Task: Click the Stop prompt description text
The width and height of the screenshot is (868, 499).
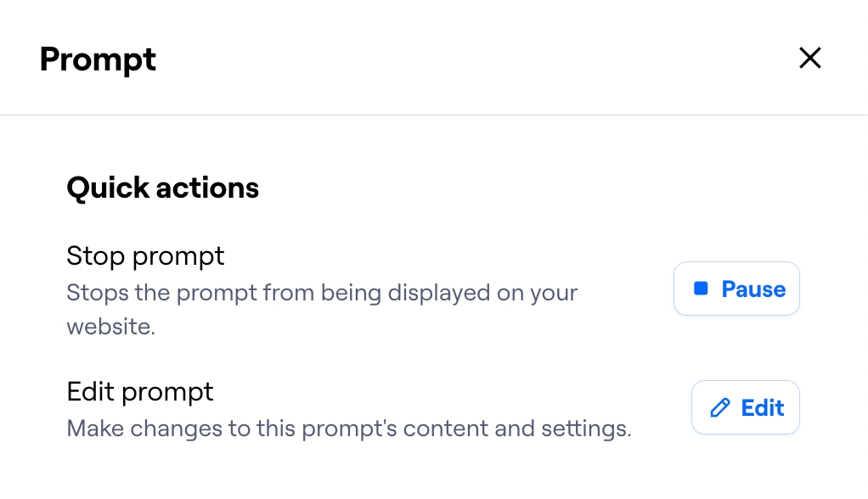Action: (x=322, y=309)
